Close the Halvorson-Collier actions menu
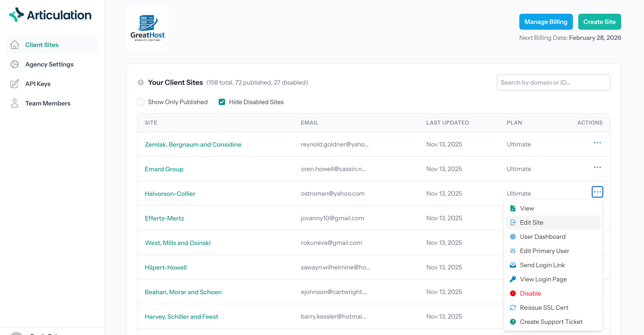 coord(597,192)
